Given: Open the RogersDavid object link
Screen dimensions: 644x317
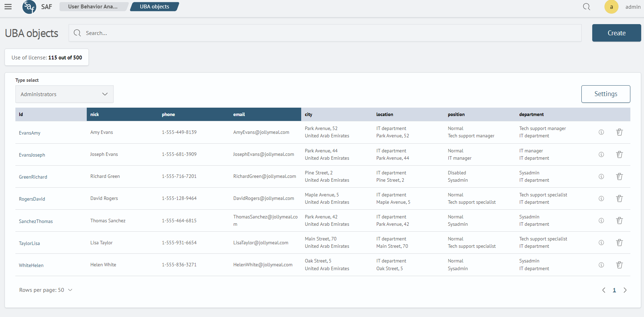Looking at the screenshot, I should point(32,199).
